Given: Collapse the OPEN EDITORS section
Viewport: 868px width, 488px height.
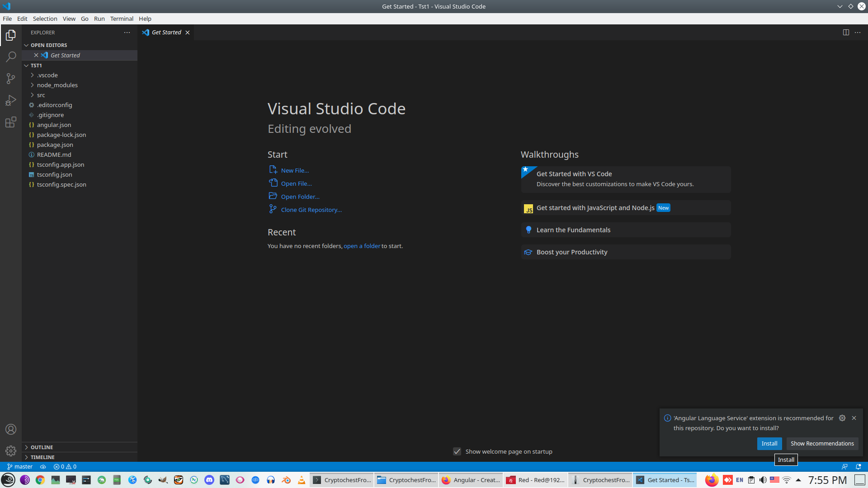Looking at the screenshot, I should coord(48,45).
